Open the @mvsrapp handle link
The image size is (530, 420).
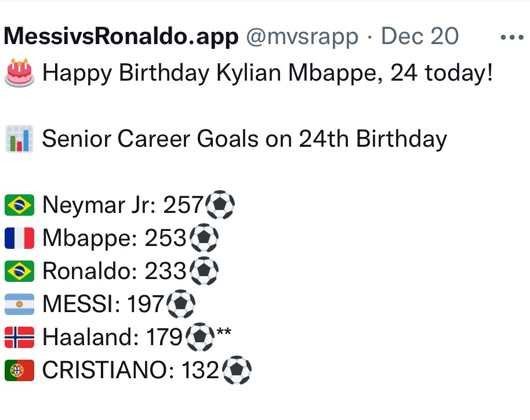302,37
